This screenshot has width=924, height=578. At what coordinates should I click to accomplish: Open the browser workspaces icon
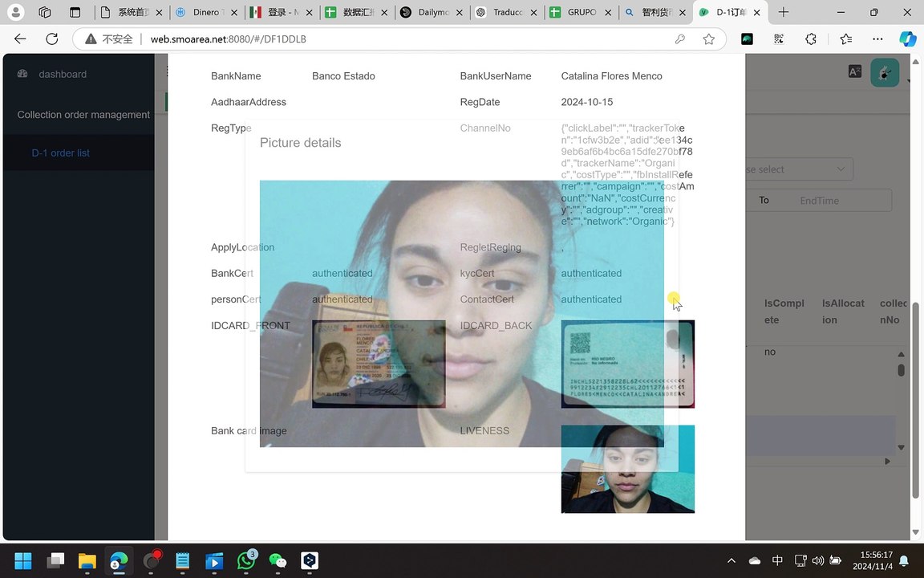click(x=45, y=12)
